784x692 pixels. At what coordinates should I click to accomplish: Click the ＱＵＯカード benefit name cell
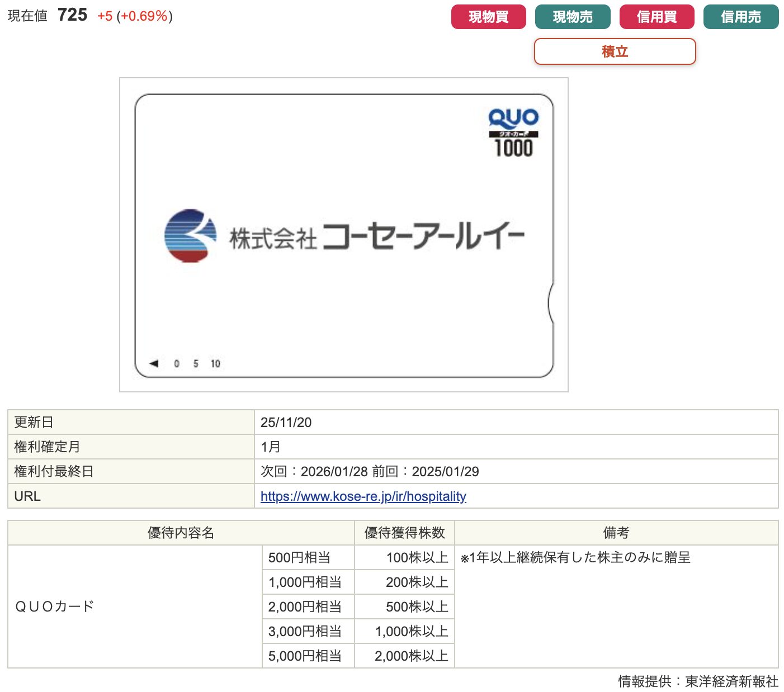(x=55, y=606)
